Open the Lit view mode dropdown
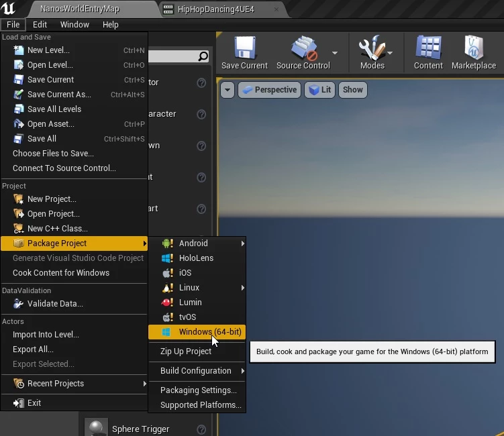504x436 pixels. [x=320, y=90]
